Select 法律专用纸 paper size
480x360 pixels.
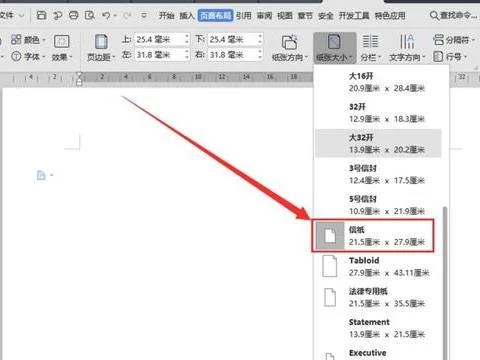(378, 297)
